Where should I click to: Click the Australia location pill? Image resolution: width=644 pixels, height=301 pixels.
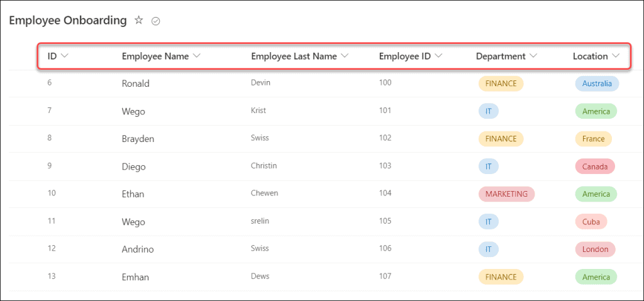click(x=597, y=84)
